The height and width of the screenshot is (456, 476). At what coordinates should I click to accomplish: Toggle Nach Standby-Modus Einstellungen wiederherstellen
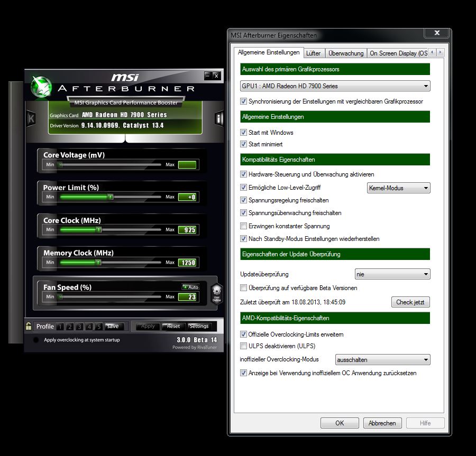coord(243,239)
